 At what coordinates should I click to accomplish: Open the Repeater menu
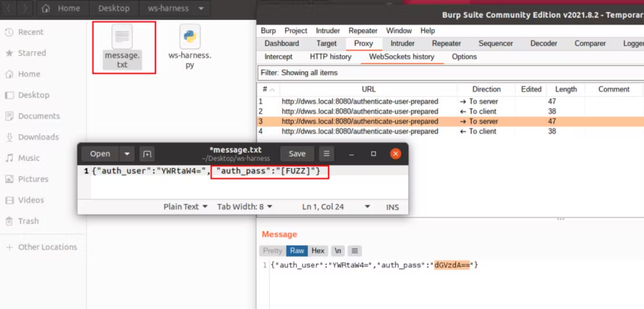[363, 31]
